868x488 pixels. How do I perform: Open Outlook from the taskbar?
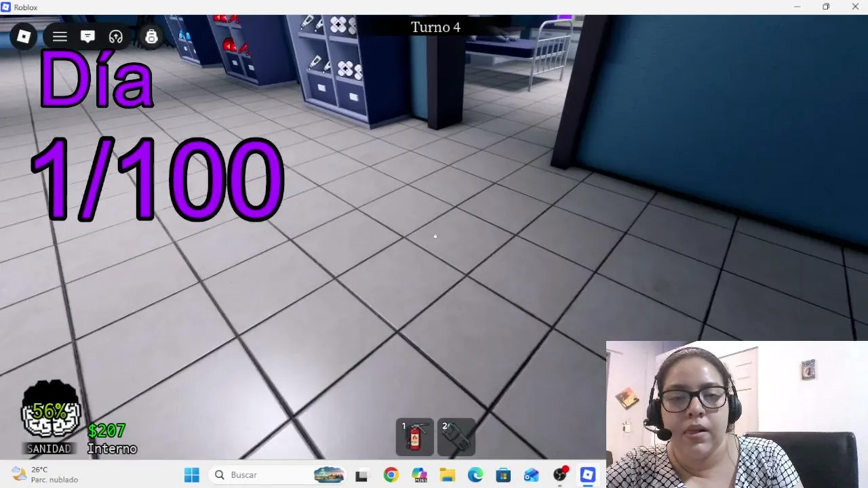tap(532, 475)
